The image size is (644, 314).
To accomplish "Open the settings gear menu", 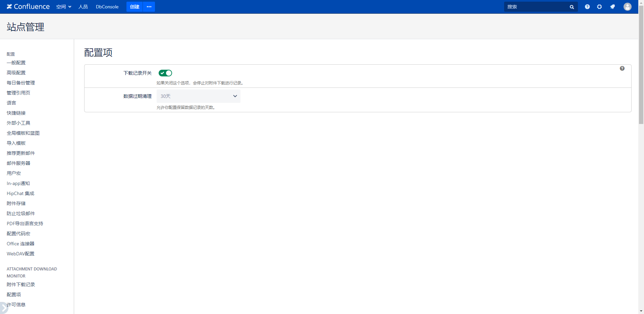I will click(x=599, y=7).
